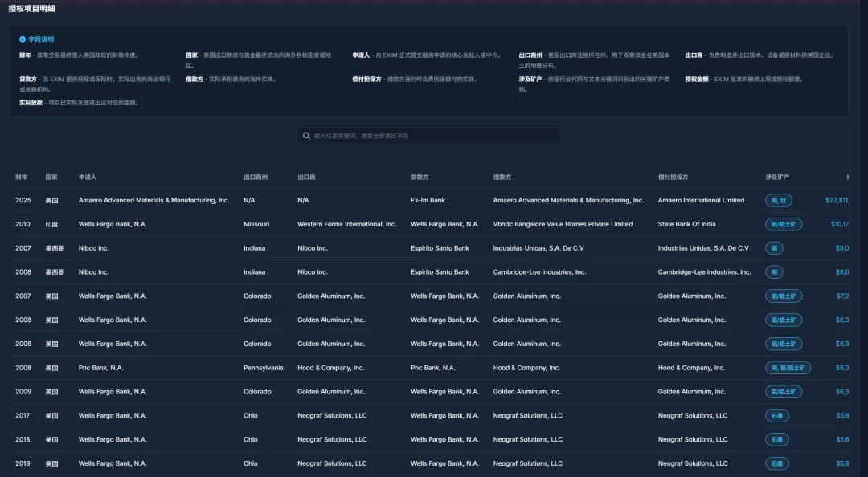This screenshot has width=868, height=477.
Task: Click the $7,2 amount in the 2007 Golden Aluminum row
Action: [x=842, y=296]
